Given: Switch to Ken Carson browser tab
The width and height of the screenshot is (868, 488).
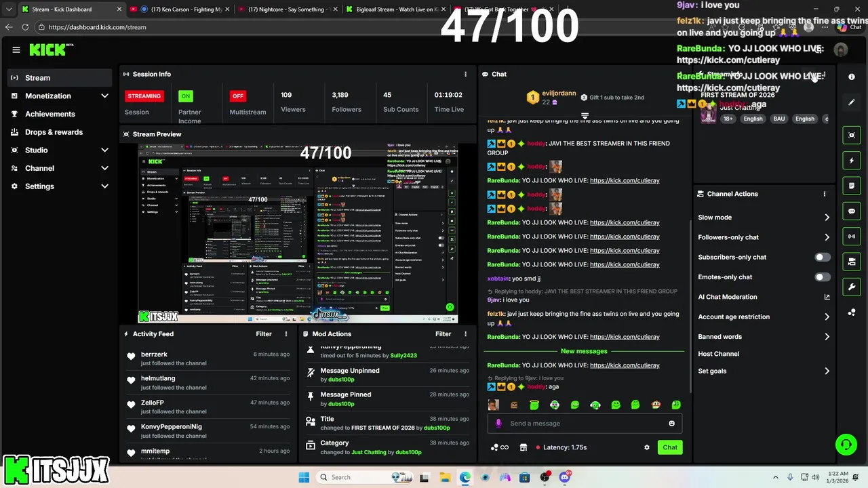Looking at the screenshot, I should (180, 9).
